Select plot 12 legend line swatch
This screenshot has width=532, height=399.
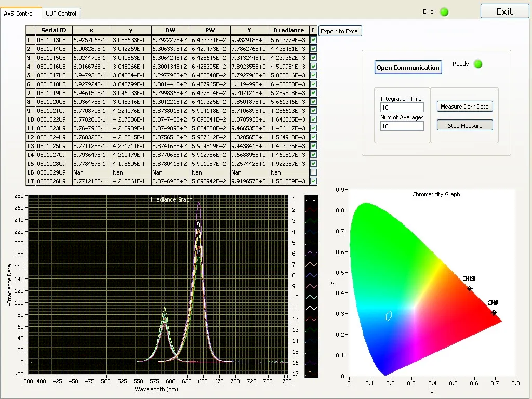pos(311,319)
